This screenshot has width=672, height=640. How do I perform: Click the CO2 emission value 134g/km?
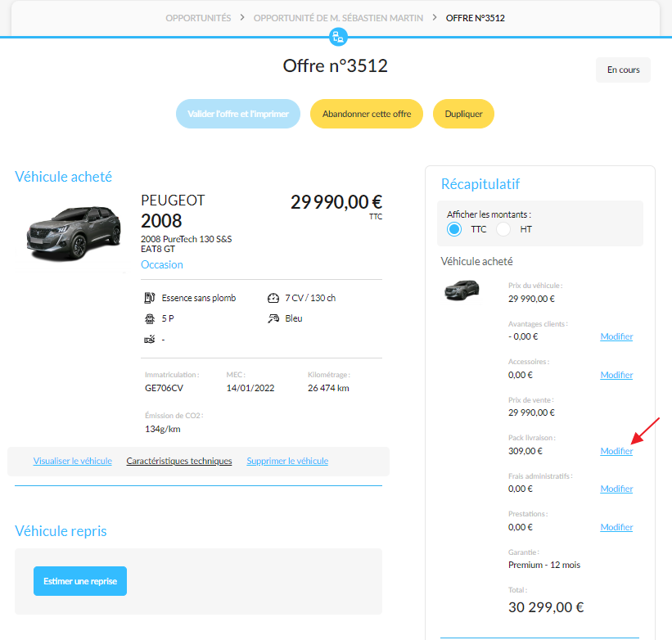(163, 429)
